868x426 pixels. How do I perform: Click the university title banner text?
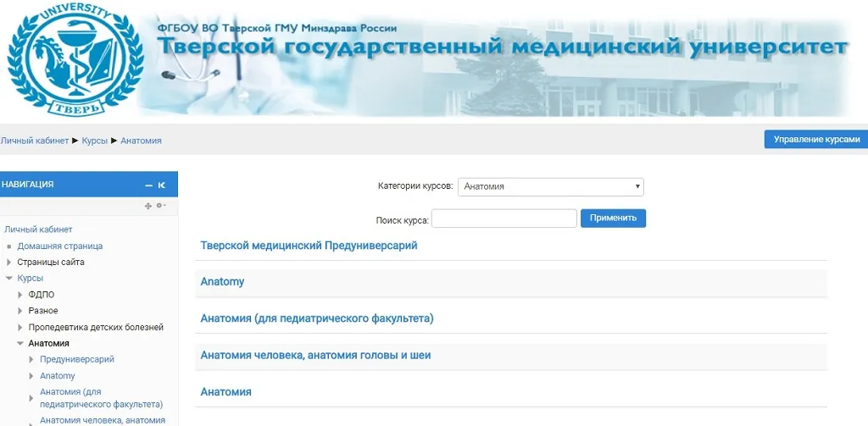[502, 47]
